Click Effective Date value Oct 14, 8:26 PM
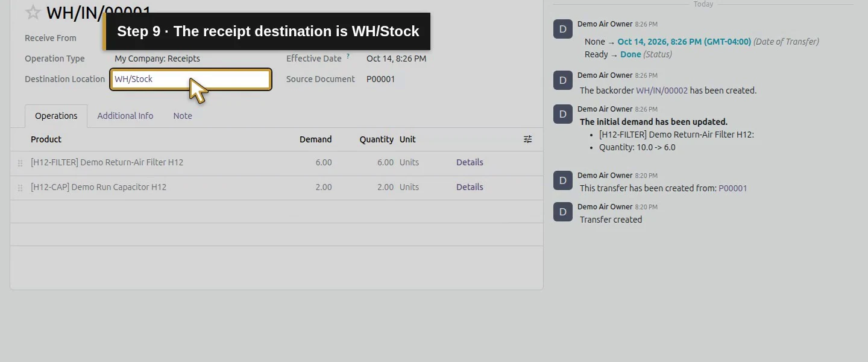Viewport: 868px width, 362px height. pyautogui.click(x=396, y=59)
